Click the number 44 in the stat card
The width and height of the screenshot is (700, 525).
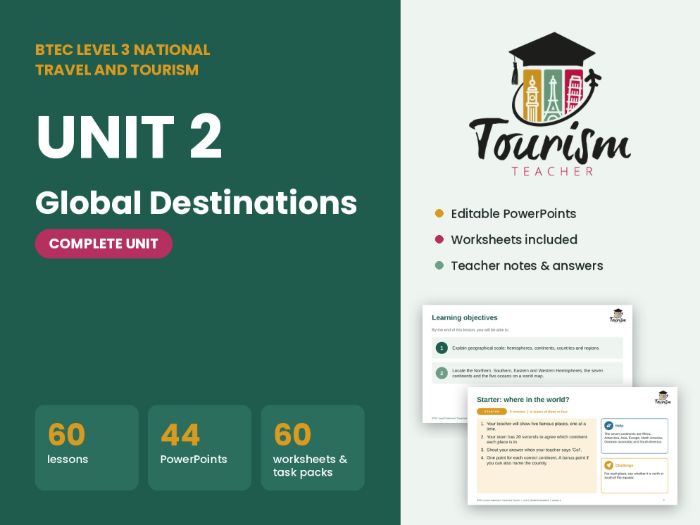(180, 434)
